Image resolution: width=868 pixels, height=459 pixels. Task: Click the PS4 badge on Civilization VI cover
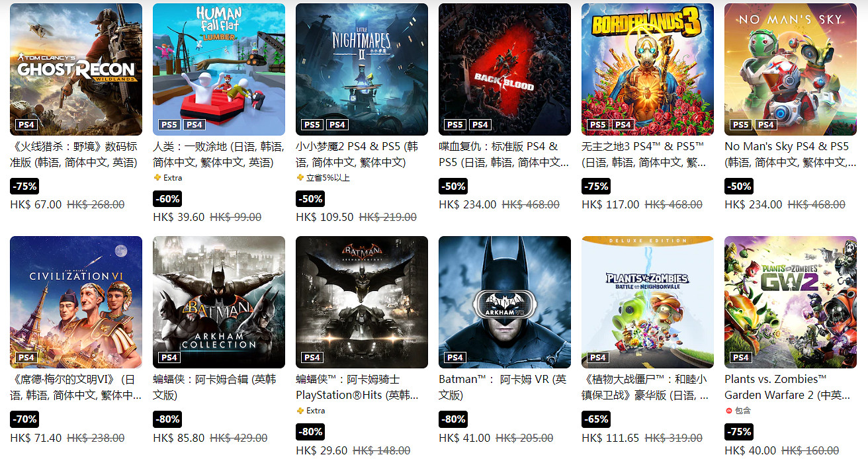click(x=26, y=357)
